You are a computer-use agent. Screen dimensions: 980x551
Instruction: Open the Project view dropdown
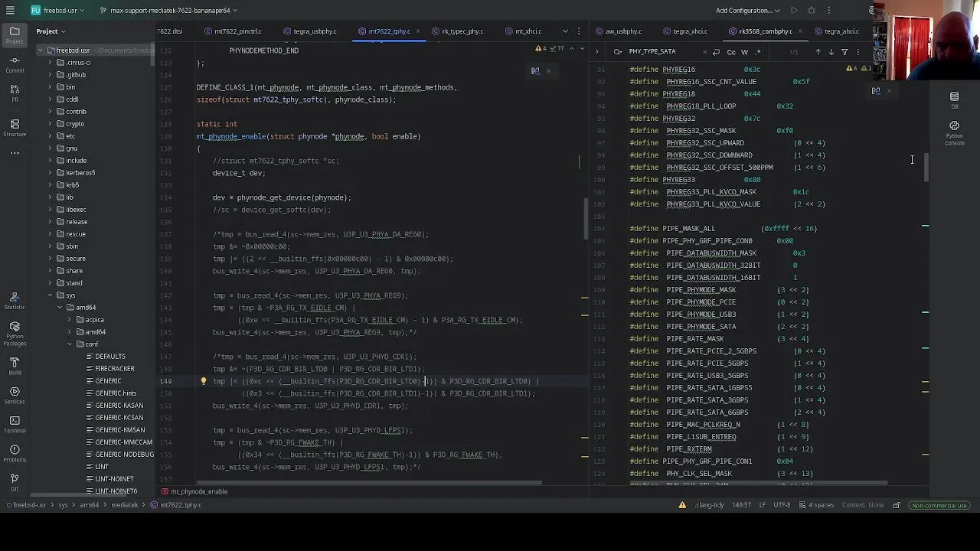pyautogui.click(x=51, y=31)
